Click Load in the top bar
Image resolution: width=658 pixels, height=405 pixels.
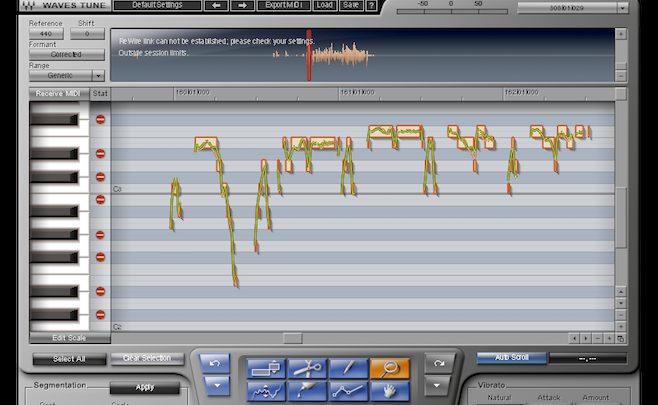(x=324, y=5)
